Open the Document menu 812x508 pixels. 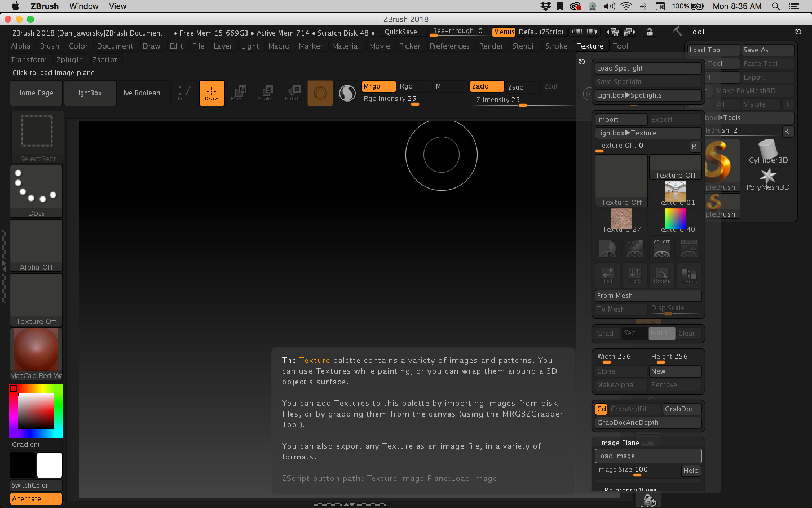coord(115,46)
